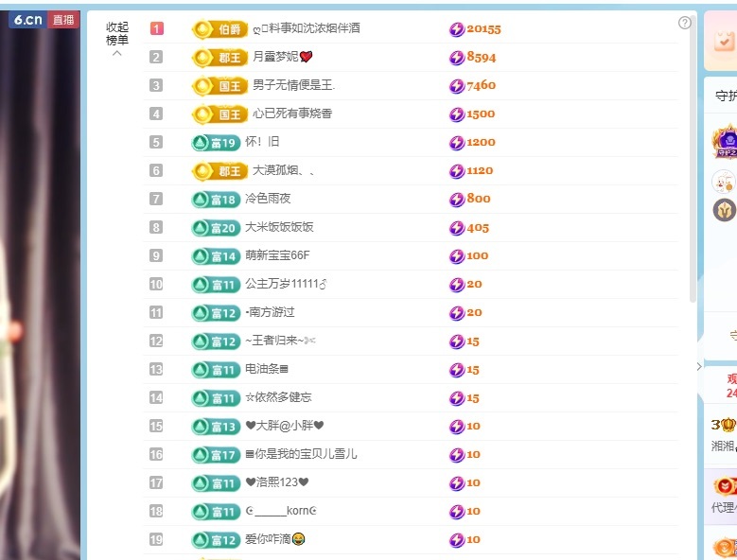This screenshot has height=560, width=737.
Task: Collapse the ranking list with 收起榜单
Action: pos(117,39)
